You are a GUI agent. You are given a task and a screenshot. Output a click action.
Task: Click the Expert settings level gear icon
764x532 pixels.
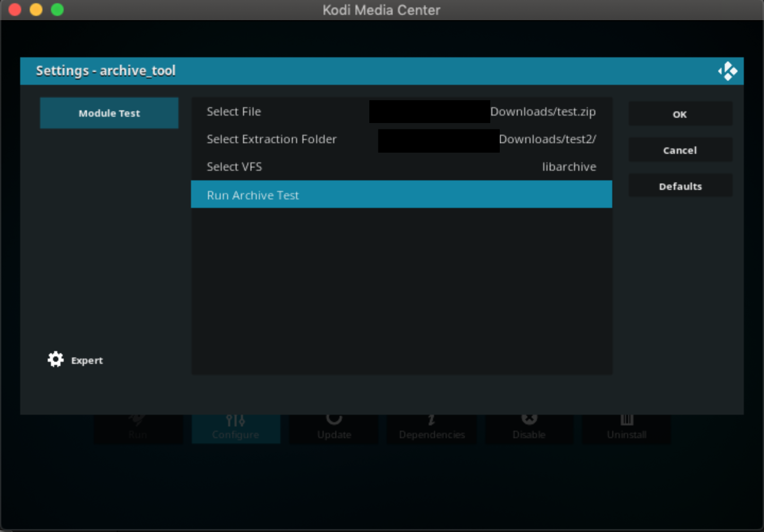pos(56,360)
